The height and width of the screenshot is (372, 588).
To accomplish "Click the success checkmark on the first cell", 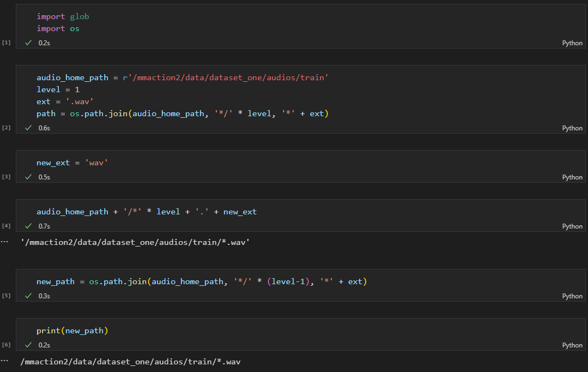I will pos(28,43).
